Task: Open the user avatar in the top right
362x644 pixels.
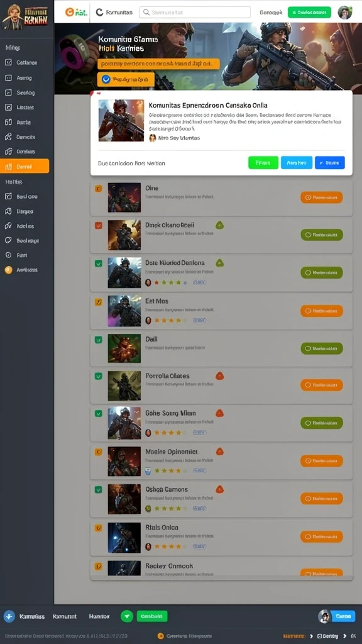Action: coord(345,13)
